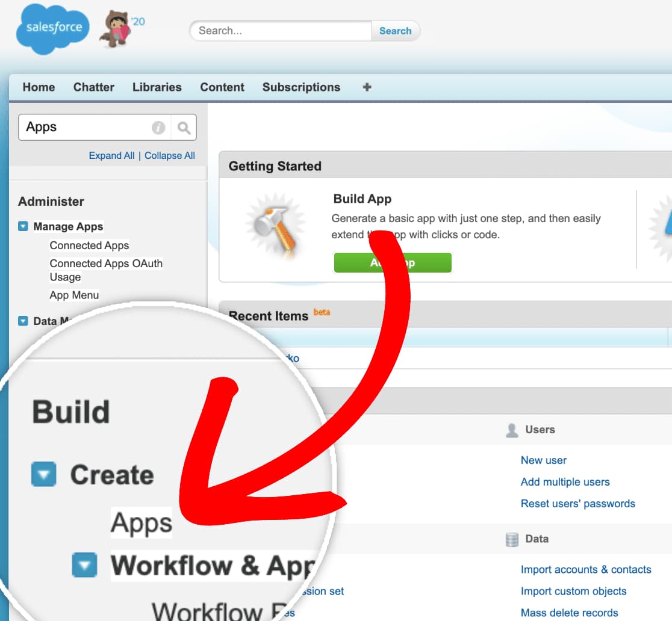Collapse the Manage Apps section
672x621 pixels.
[23, 226]
